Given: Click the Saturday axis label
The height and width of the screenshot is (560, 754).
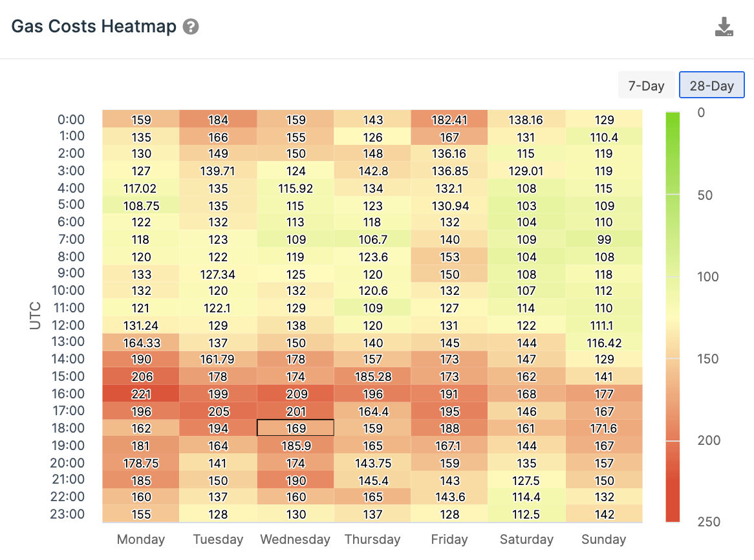Looking at the screenshot, I should (x=526, y=539).
